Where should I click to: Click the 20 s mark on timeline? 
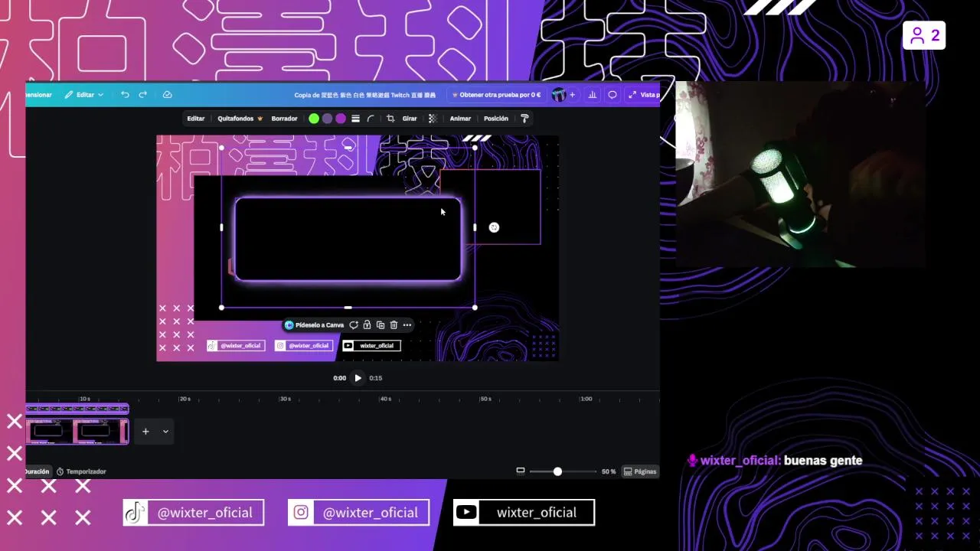[x=185, y=399]
